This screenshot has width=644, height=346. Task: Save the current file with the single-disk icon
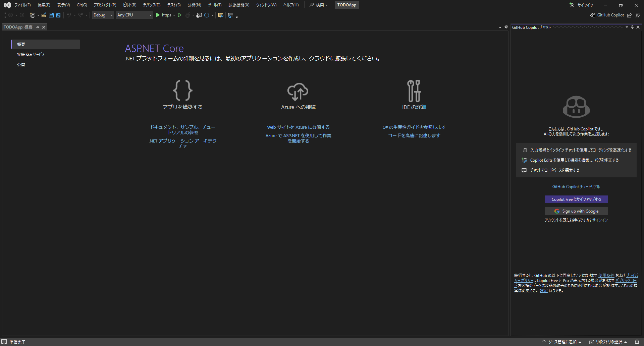coord(51,15)
